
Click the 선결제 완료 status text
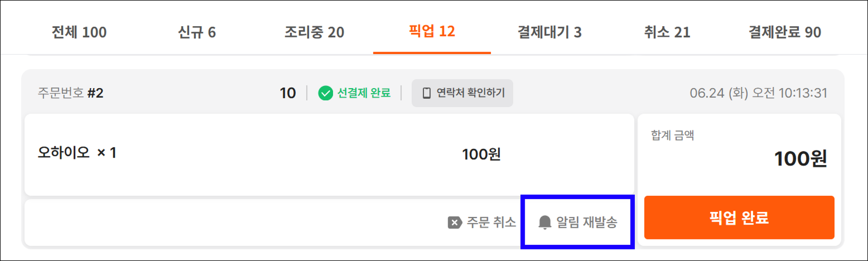click(364, 93)
